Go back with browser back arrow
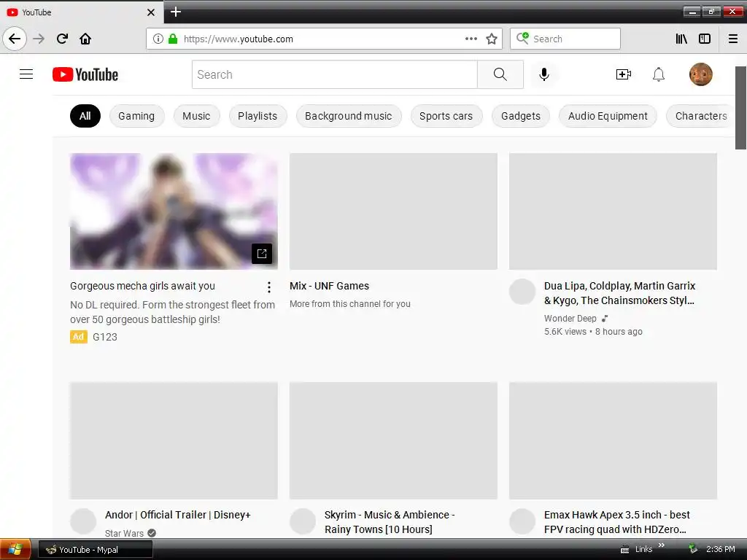 [15, 39]
